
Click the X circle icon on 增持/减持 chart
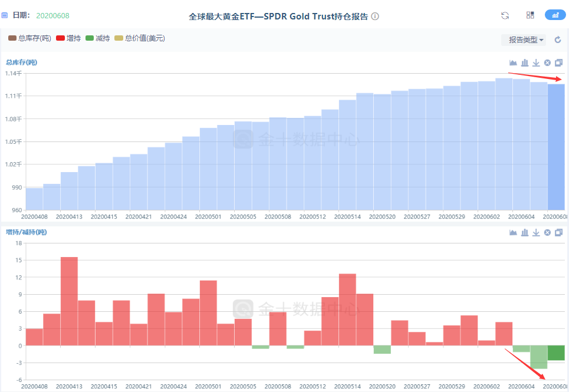pos(548,232)
